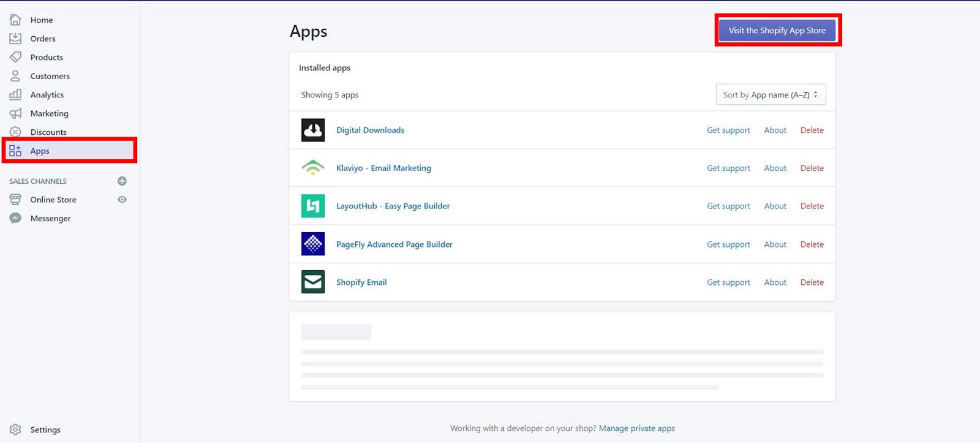This screenshot has width=980, height=443.
Task: Open Online Store sales channel
Action: (53, 200)
